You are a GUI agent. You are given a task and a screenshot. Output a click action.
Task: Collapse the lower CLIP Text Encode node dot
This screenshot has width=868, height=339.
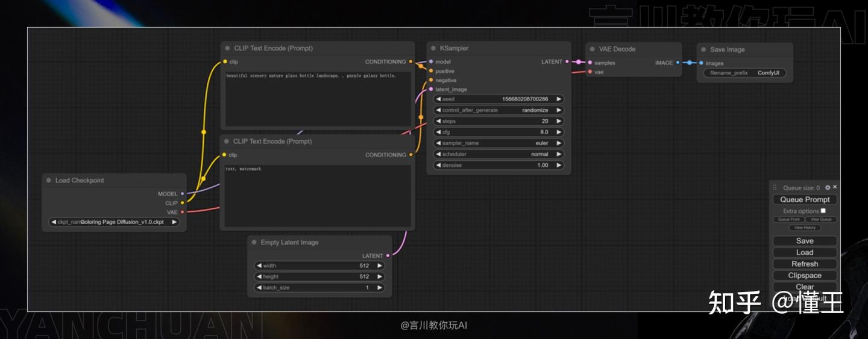(x=227, y=142)
